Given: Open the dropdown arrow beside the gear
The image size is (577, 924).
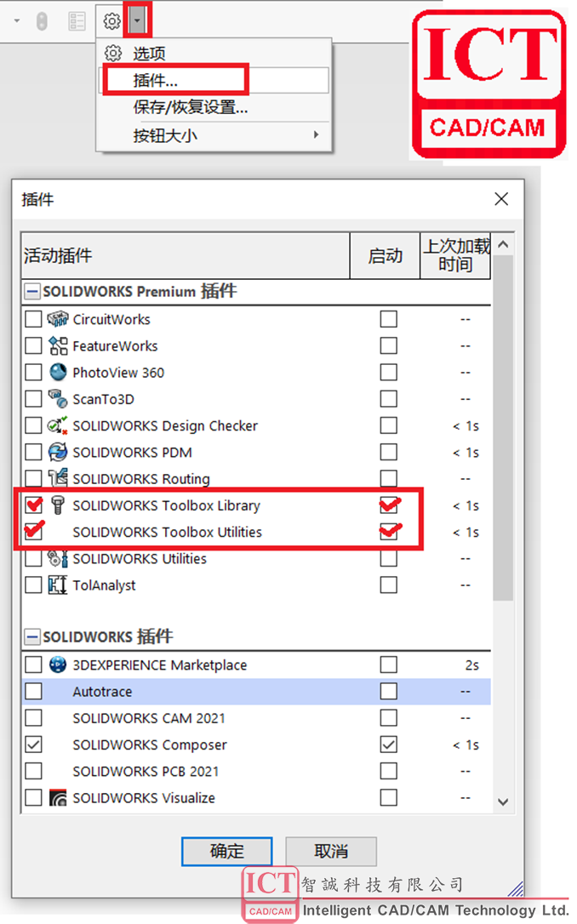Looking at the screenshot, I should coord(138,20).
